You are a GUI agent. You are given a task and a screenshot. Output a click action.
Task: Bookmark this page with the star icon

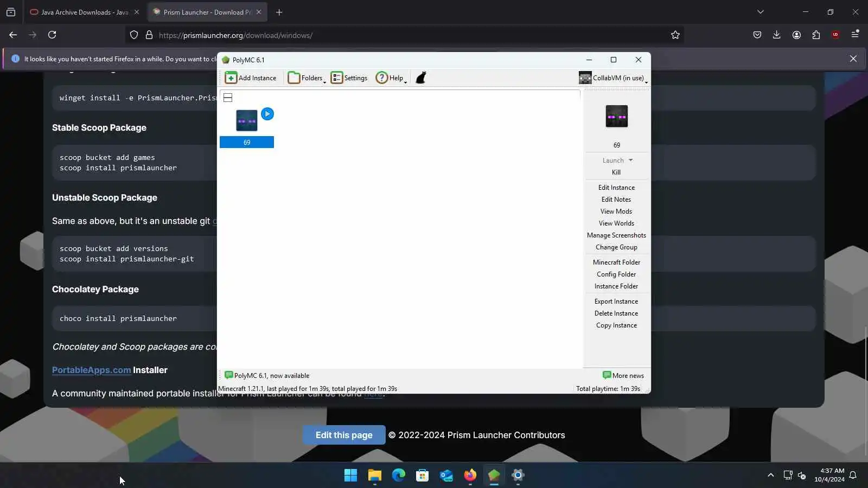(675, 35)
